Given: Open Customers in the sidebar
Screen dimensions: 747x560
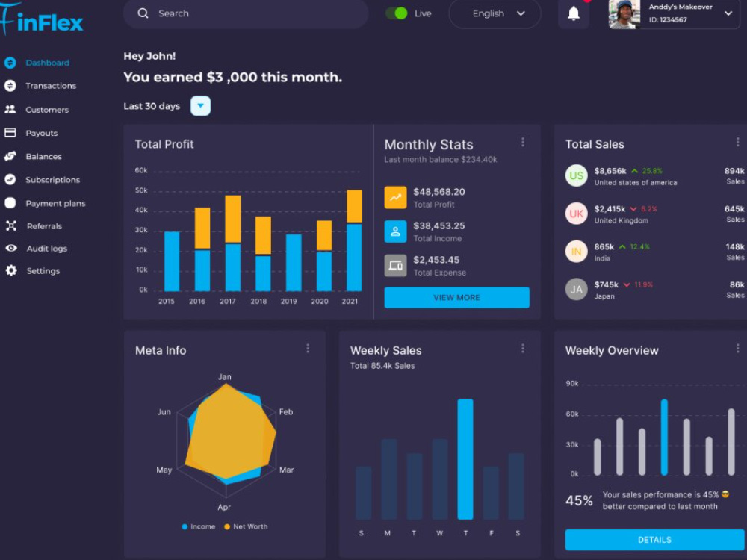Looking at the screenshot, I should [47, 110].
